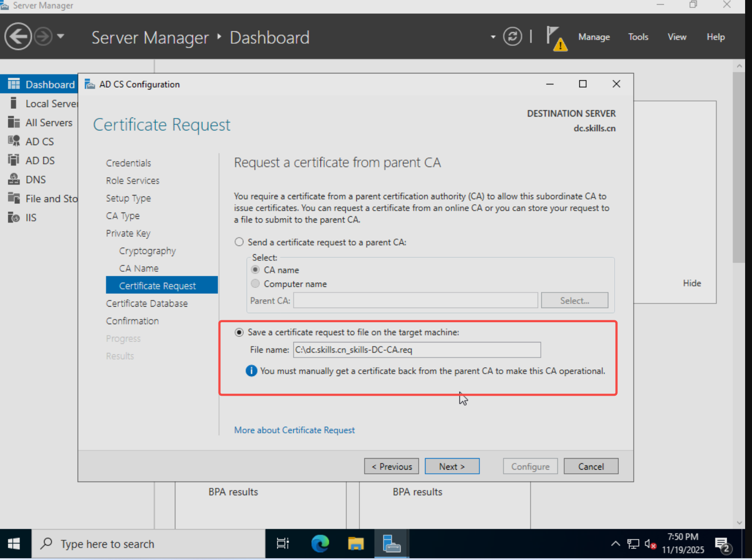Go to CA Name wizard step
The height and width of the screenshot is (560, 752).
(x=139, y=268)
